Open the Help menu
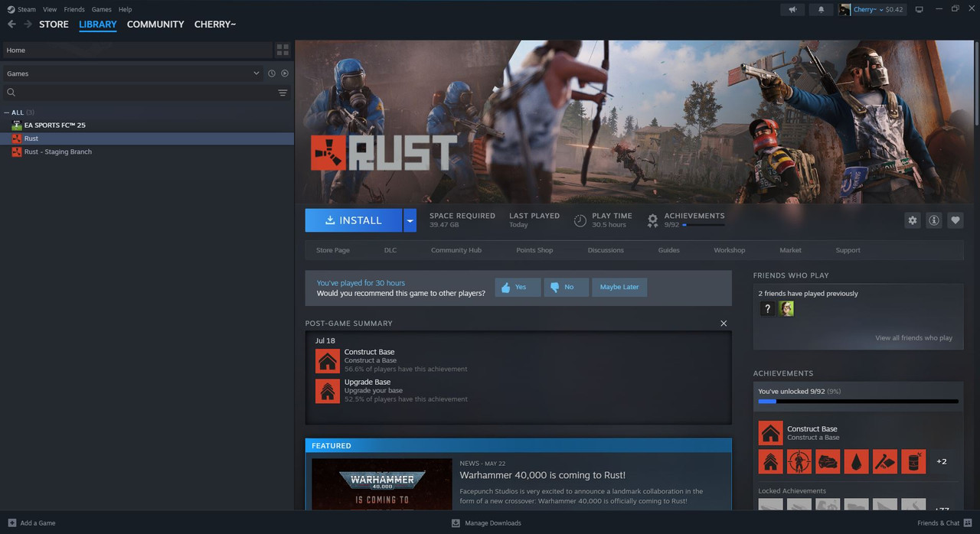The image size is (980, 534). click(x=126, y=9)
